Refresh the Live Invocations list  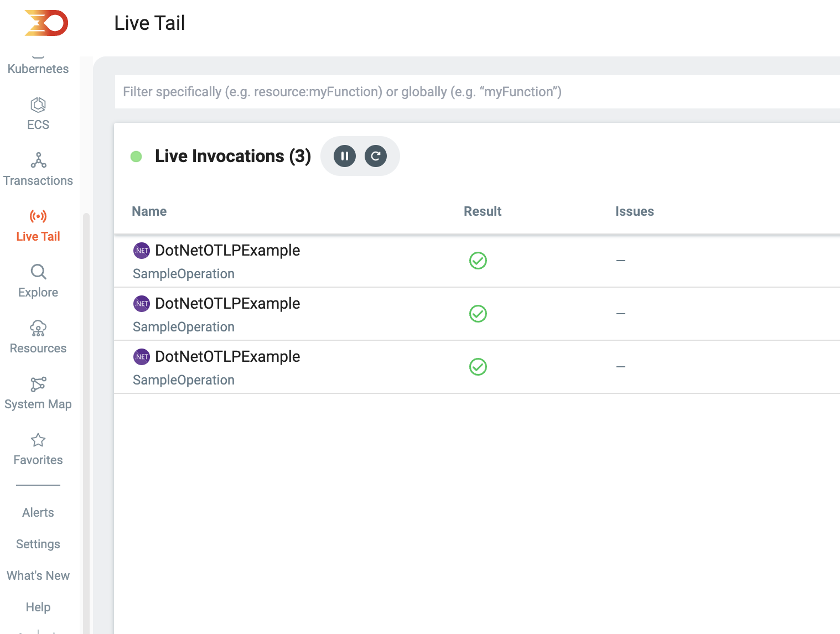[x=376, y=156]
